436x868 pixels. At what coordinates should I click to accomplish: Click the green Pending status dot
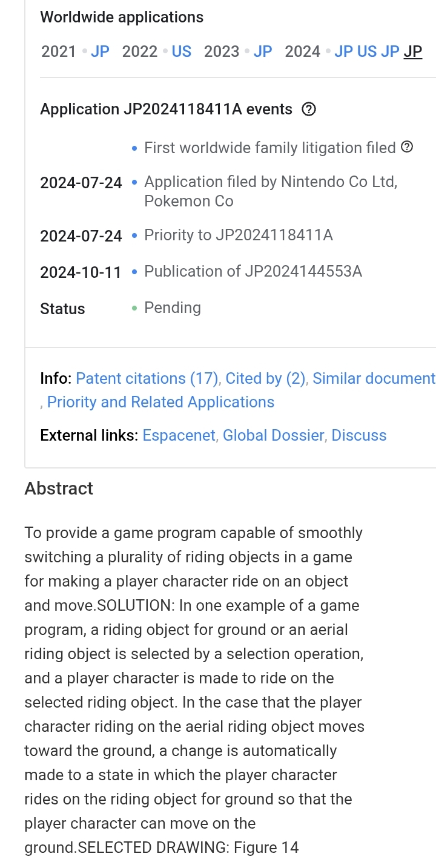134,308
